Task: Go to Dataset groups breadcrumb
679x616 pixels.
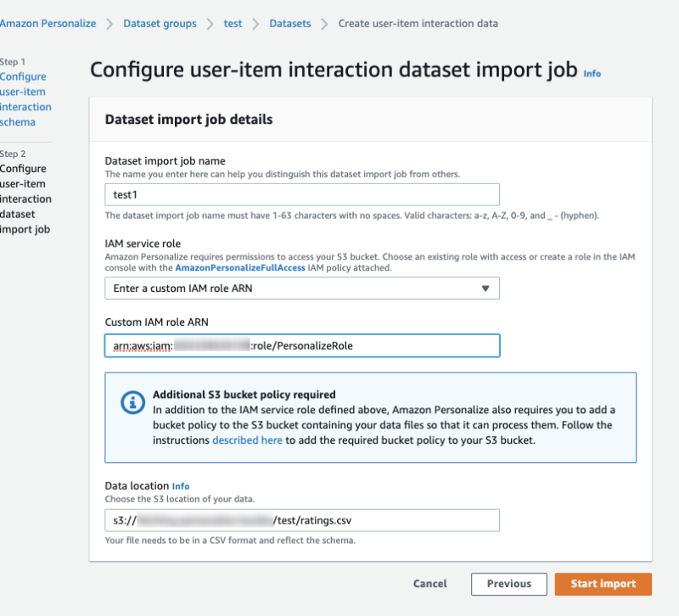Action: pos(160,23)
